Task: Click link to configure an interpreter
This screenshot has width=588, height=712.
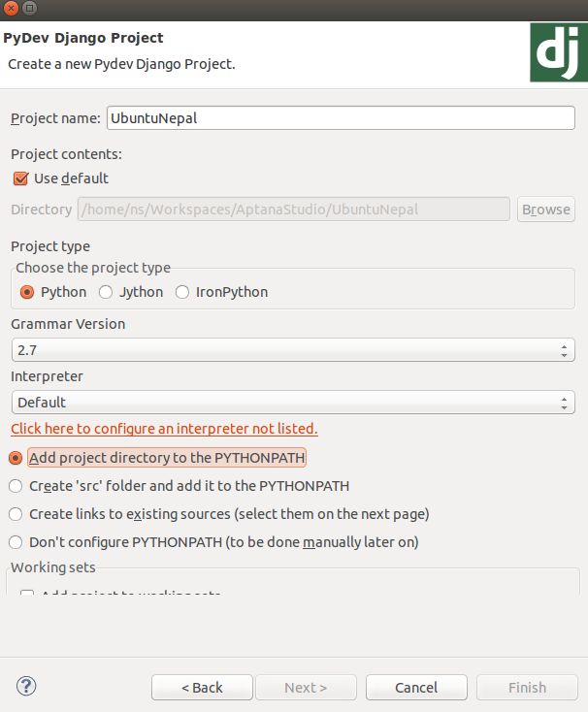Action: [164, 429]
